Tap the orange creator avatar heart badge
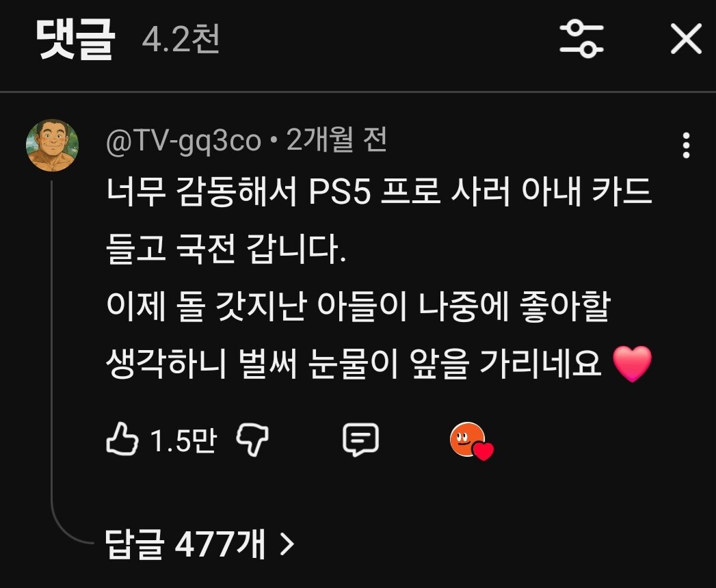The image size is (716, 588). point(470,441)
